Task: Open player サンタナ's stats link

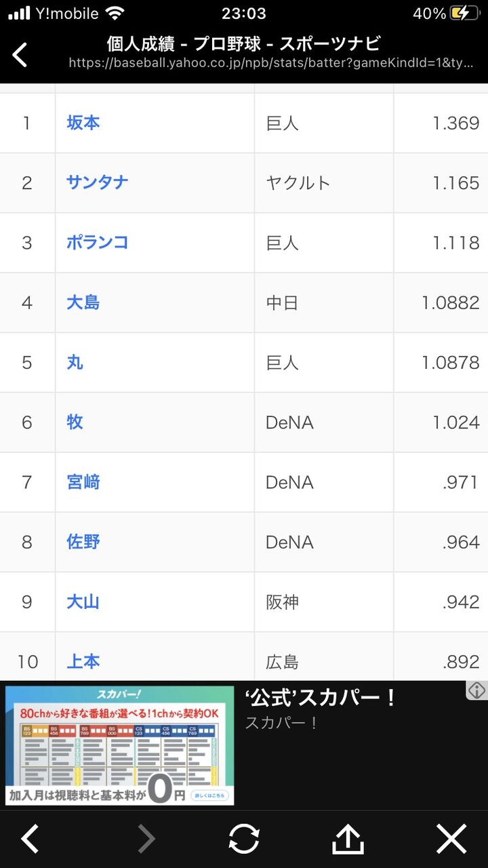Action: pyautogui.click(x=98, y=182)
